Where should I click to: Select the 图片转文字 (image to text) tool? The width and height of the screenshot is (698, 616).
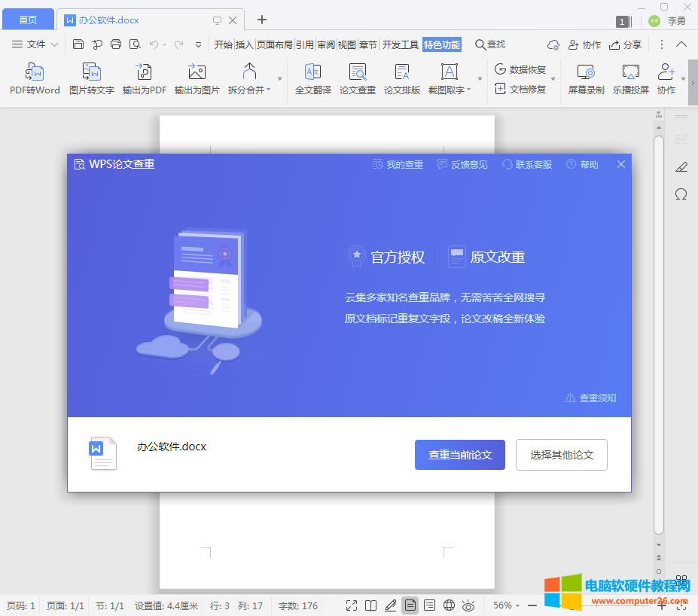[x=91, y=78]
